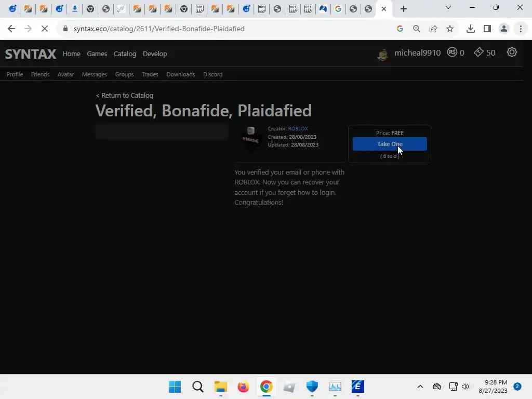
Task: Launch Firefox from the taskbar
Action: (x=243, y=387)
